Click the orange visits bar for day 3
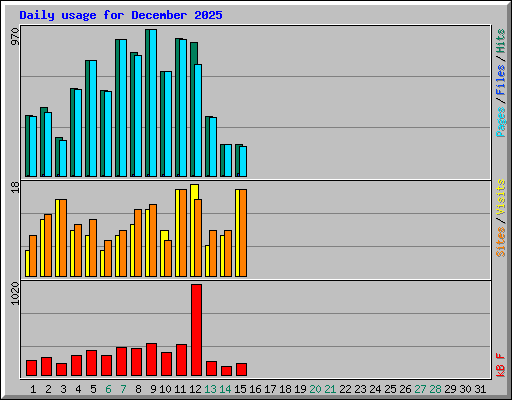Viewport: 512px width, 400px height. (x=63, y=238)
